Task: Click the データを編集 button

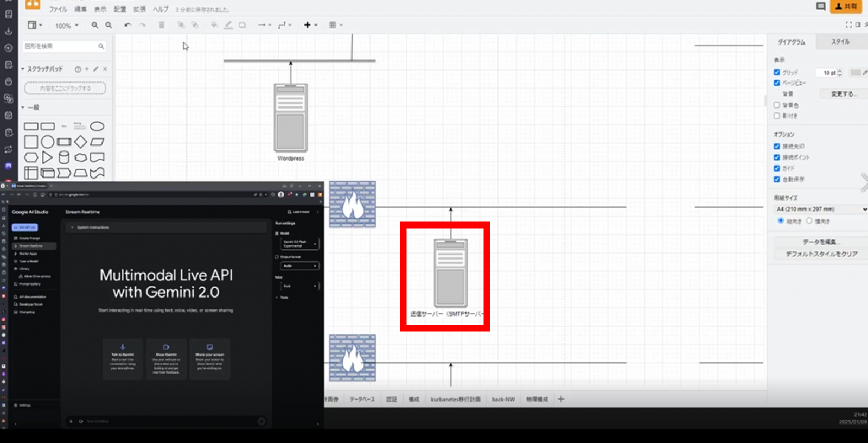Action: (x=821, y=242)
